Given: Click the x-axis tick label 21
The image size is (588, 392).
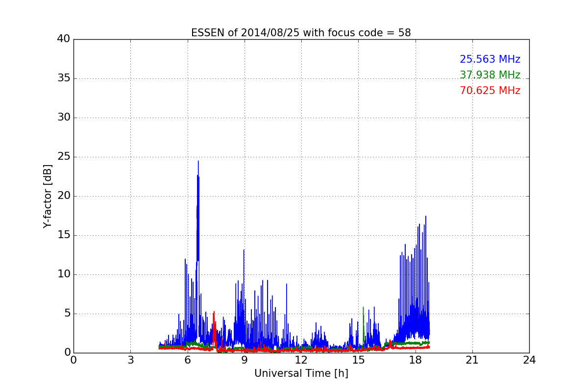Looking at the screenshot, I should [x=472, y=360].
